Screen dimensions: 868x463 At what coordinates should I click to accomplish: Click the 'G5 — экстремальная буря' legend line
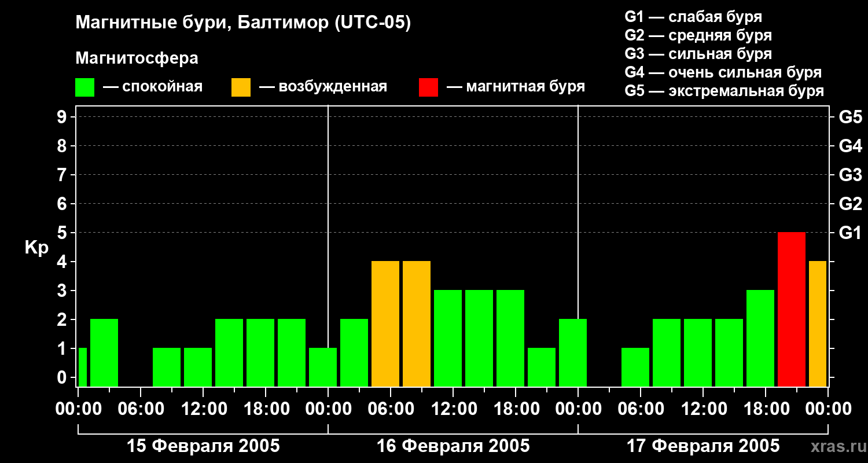pos(724,91)
